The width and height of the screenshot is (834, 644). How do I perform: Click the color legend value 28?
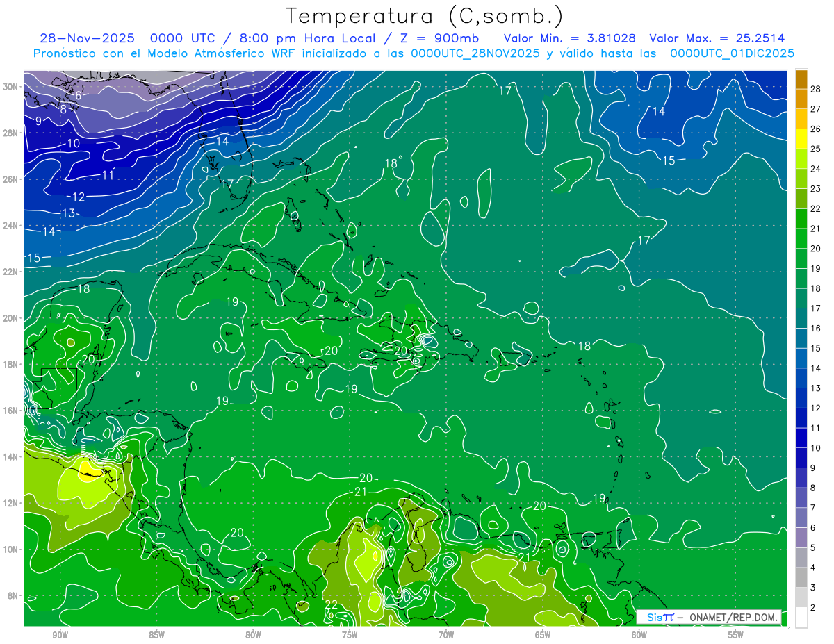[x=816, y=89]
